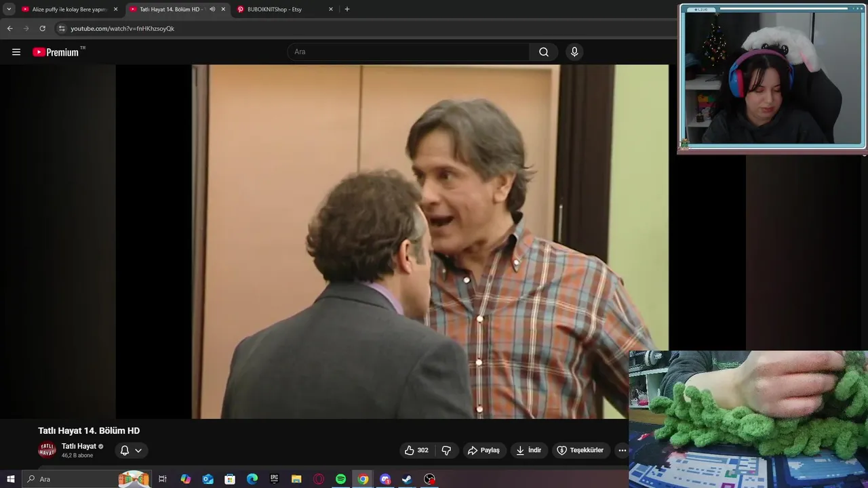Expand notification options chevron

click(x=138, y=450)
